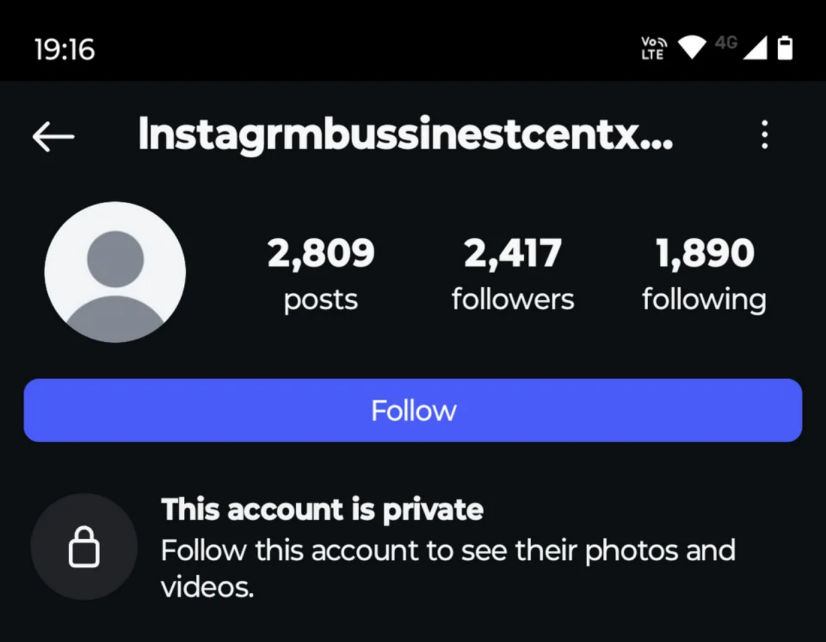Tap the back arrow icon
Viewport: 826px width, 642px height.
53,136
